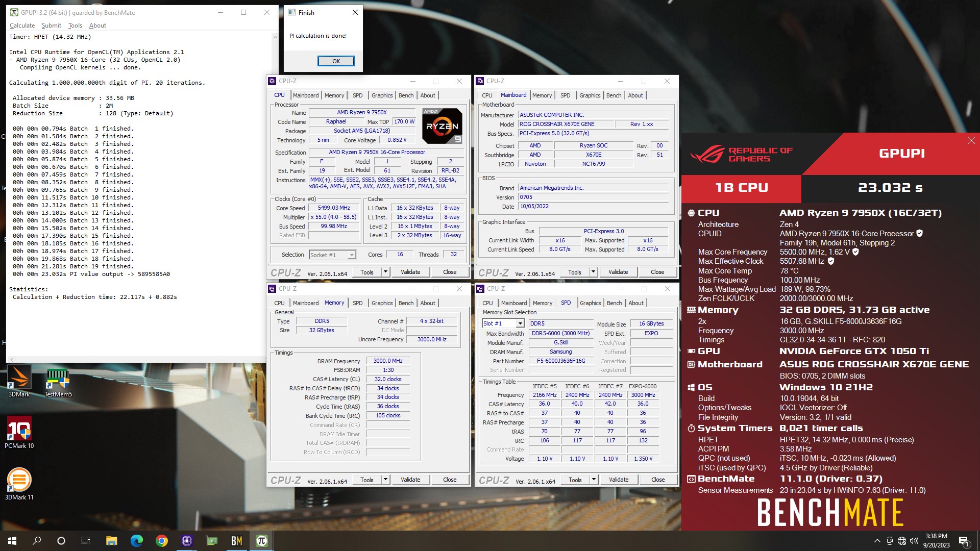
Task: Open Graphics tab in Mainboard CPU-Z window
Action: pos(590,95)
